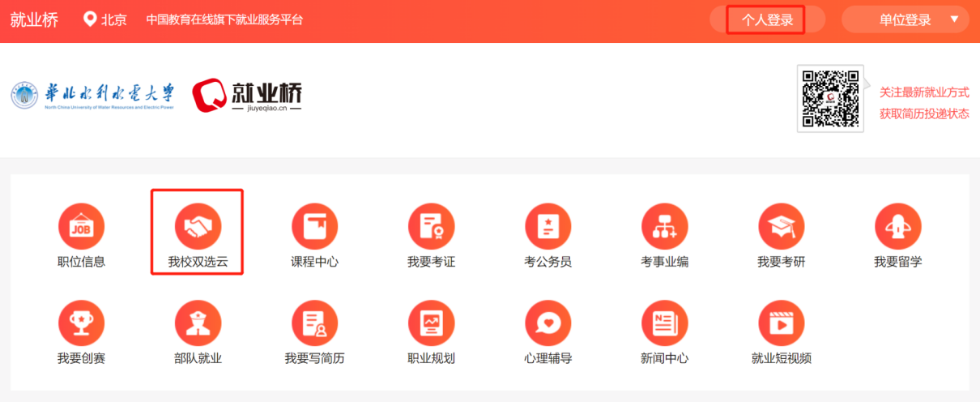This screenshot has height=402, width=980.
Task: Click the 部队就业 soldier icon
Action: tap(198, 323)
